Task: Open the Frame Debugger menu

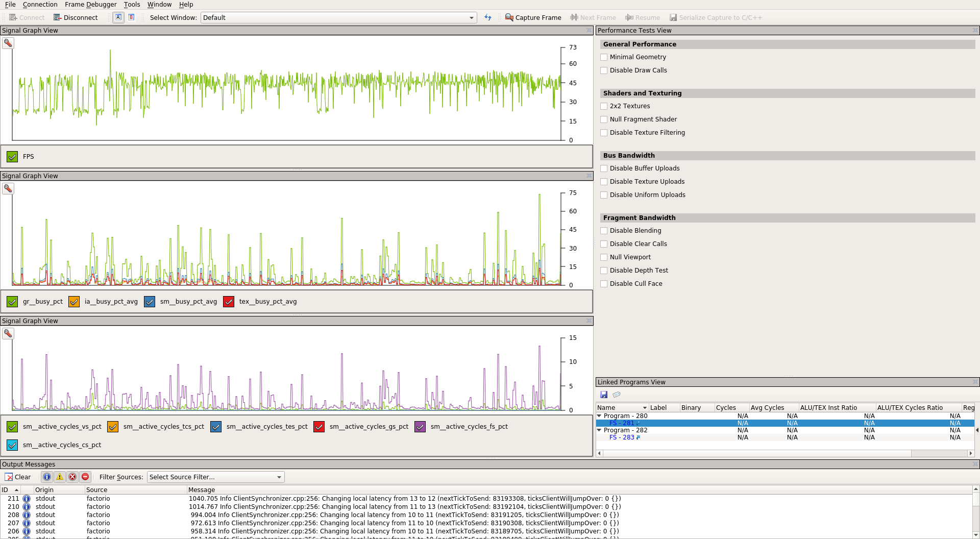Action: coord(91,5)
